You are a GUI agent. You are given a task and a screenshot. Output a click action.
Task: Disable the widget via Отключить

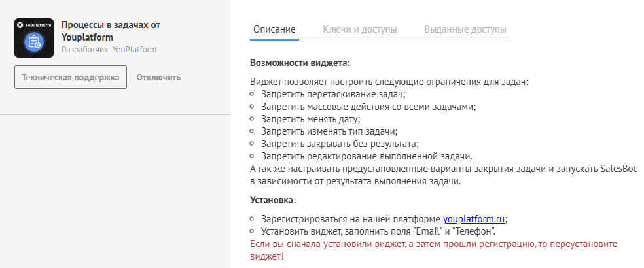(158, 77)
